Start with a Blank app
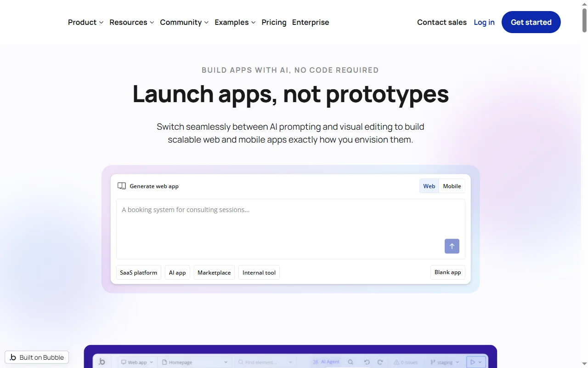This screenshot has width=588, height=368. click(447, 272)
